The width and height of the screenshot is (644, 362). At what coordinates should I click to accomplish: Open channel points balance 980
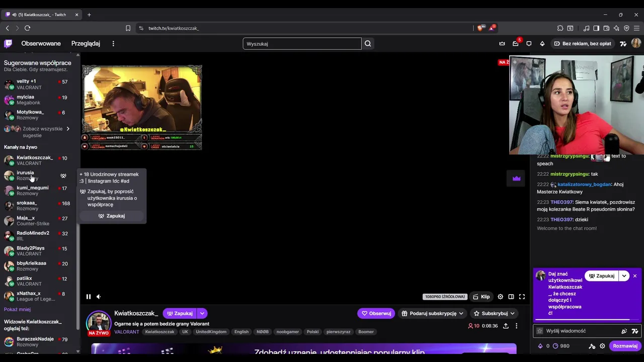coord(561,346)
